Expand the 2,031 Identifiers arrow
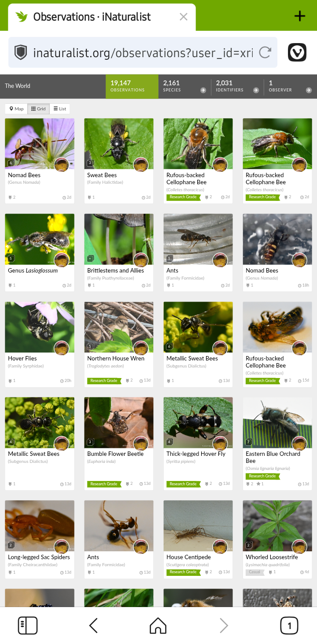This screenshot has width=317, height=644. [256, 90]
